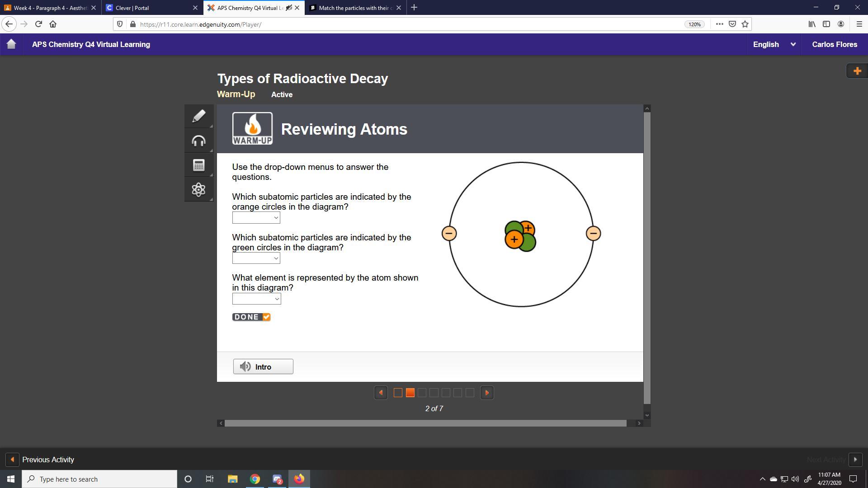Open the green circles answer dropdown

tap(256, 258)
